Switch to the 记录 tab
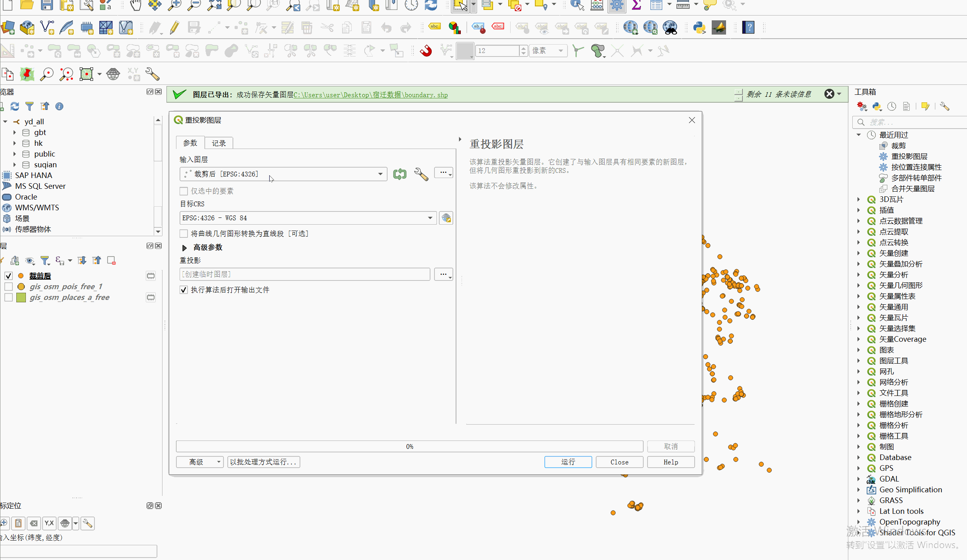 pyautogui.click(x=218, y=143)
